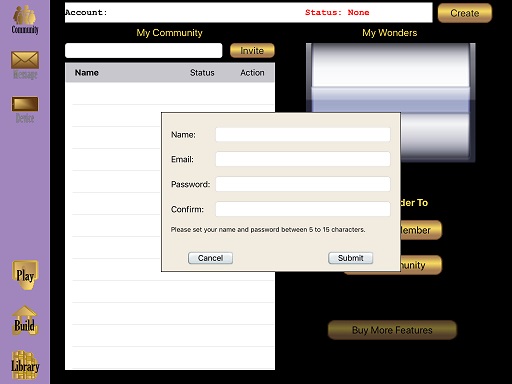512x384 pixels.
Task: Click the partly hidden Community button
Action: 421,265
